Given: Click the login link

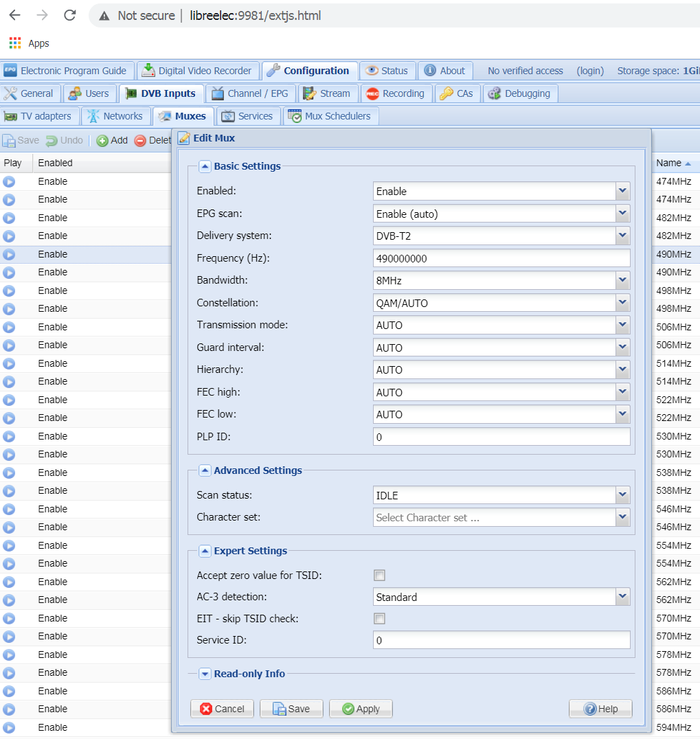Looking at the screenshot, I should point(590,71).
